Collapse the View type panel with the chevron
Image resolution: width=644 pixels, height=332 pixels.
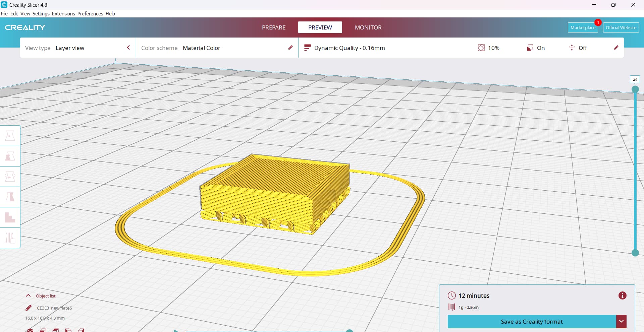tap(128, 48)
